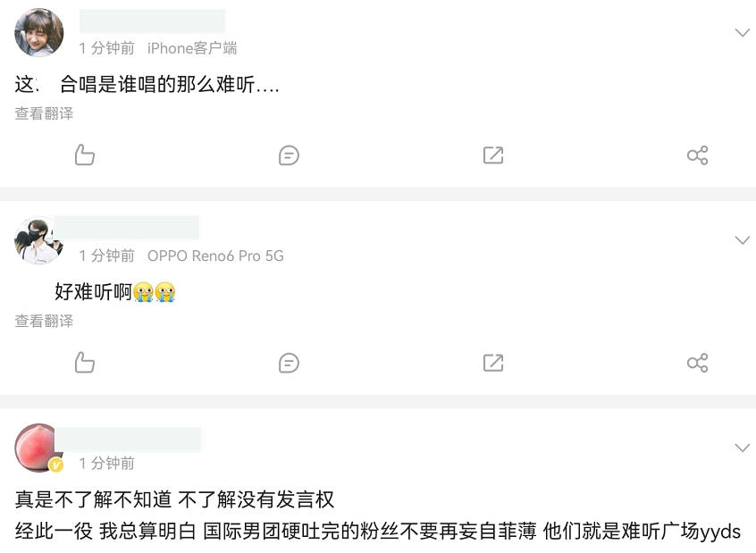Repost the 好难听啊 comment
Image resolution: width=756 pixels, height=553 pixels.
[493, 363]
